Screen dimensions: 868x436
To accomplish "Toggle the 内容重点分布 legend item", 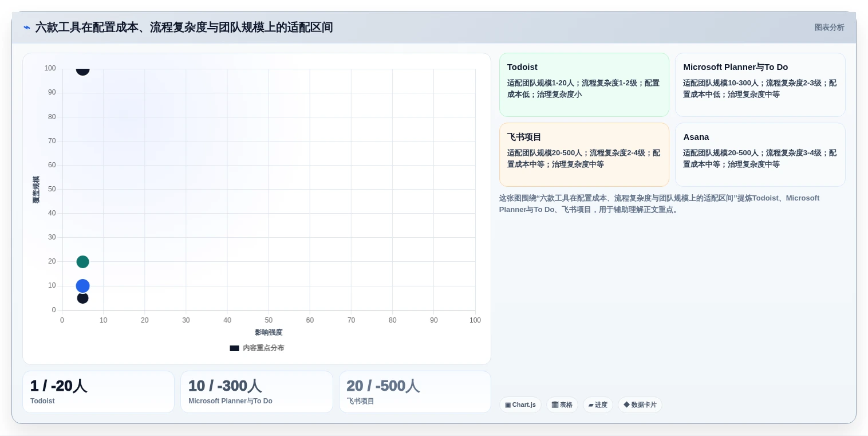I will (257, 348).
